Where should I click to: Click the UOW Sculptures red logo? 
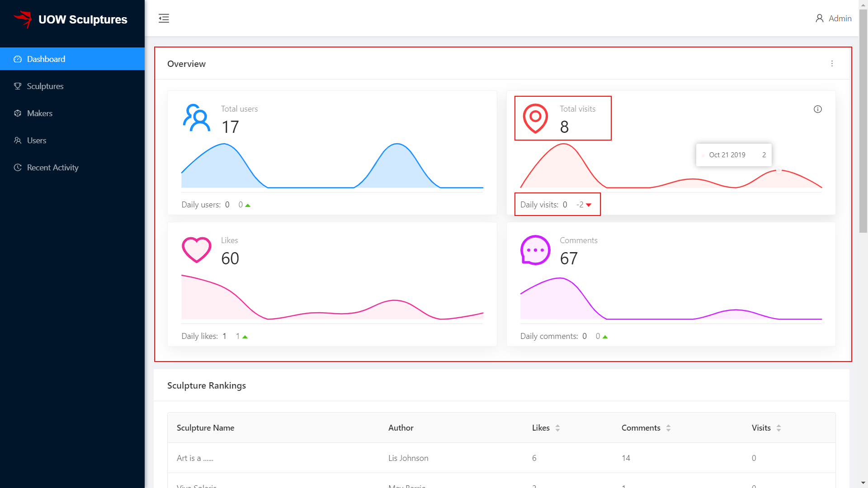point(23,19)
